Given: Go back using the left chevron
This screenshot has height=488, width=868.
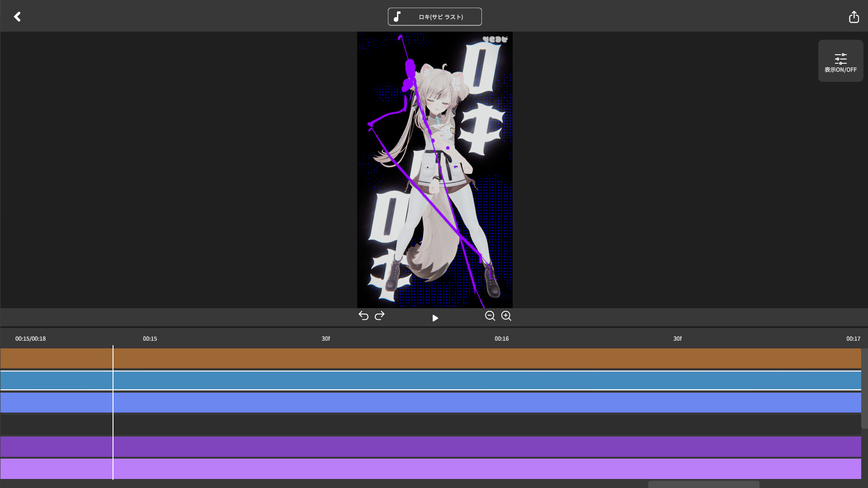Looking at the screenshot, I should click(17, 17).
